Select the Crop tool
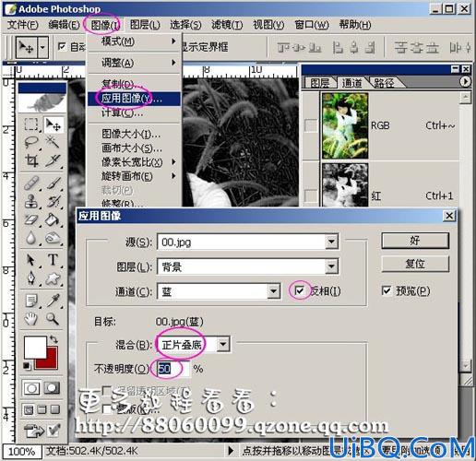 pyautogui.click(x=31, y=160)
